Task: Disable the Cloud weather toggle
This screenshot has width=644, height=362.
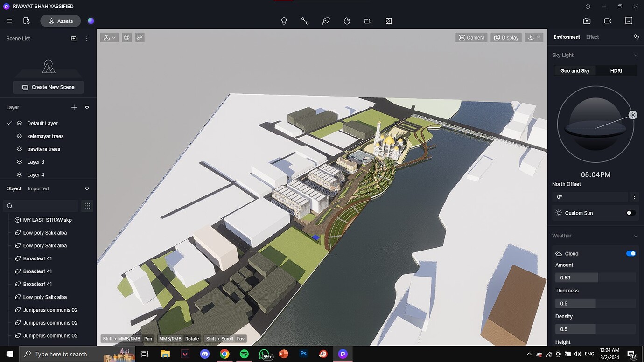Action: coord(631,253)
